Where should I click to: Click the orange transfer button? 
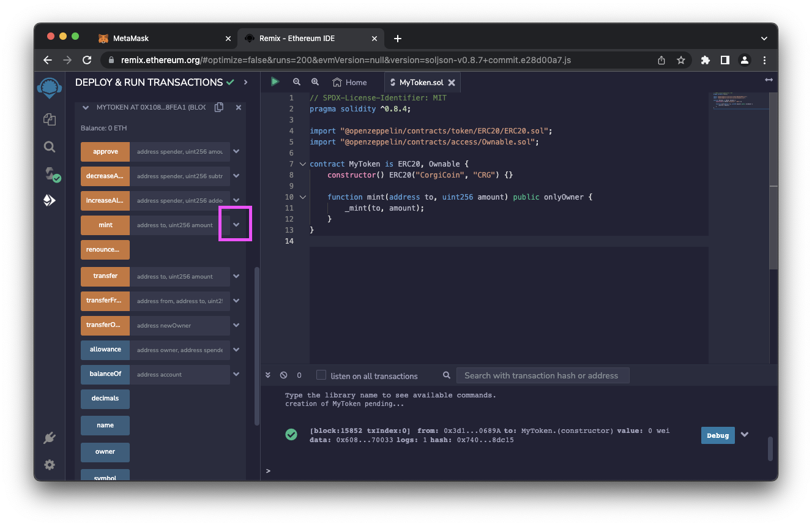click(x=105, y=276)
